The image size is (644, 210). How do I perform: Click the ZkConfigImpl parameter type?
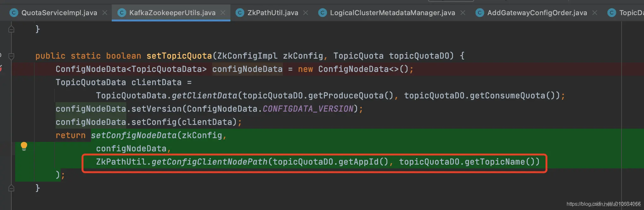coord(247,56)
